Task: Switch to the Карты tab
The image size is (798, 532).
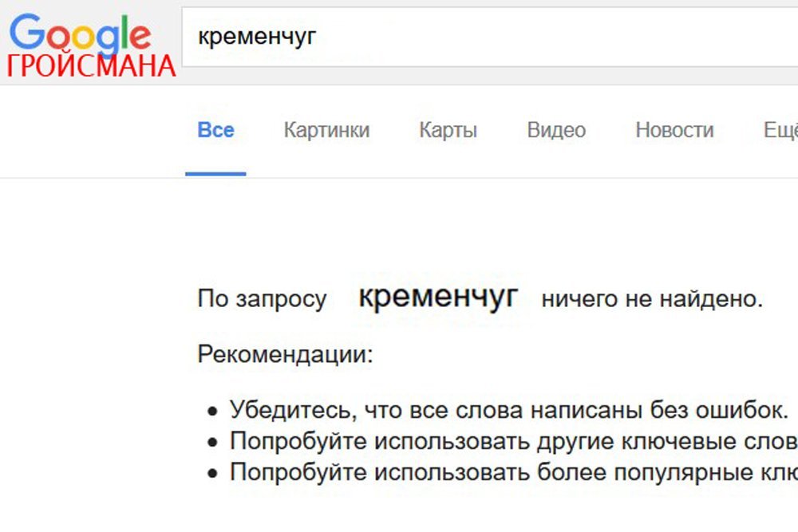Action: (448, 130)
